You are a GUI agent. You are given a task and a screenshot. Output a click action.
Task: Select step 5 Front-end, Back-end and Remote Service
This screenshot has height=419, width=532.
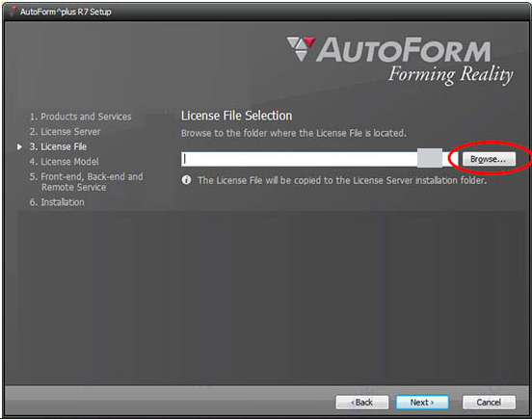(x=86, y=182)
